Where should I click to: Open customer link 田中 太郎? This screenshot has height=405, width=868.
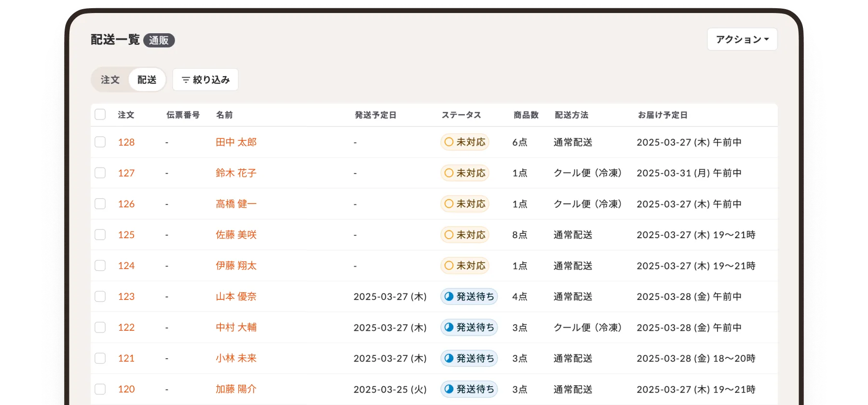point(236,142)
